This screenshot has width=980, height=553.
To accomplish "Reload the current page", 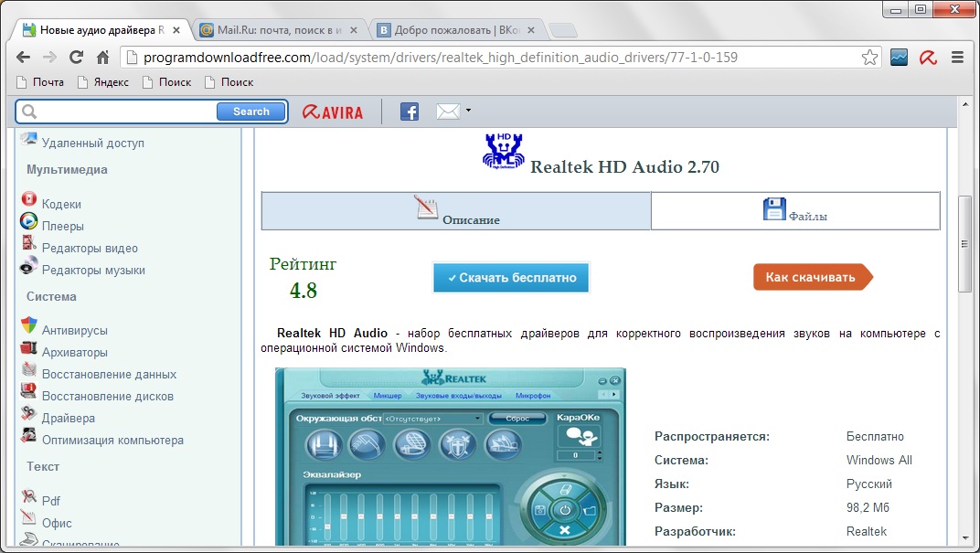I will [x=76, y=58].
